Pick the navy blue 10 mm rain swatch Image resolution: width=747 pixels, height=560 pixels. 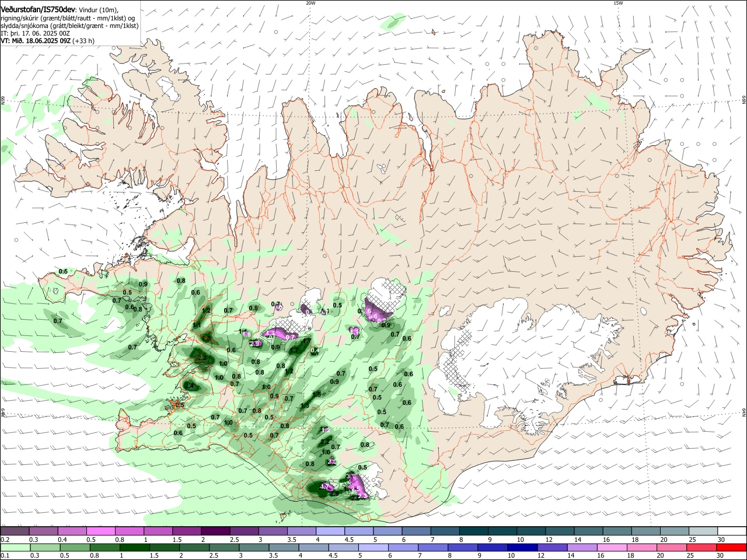click(x=521, y=548)
